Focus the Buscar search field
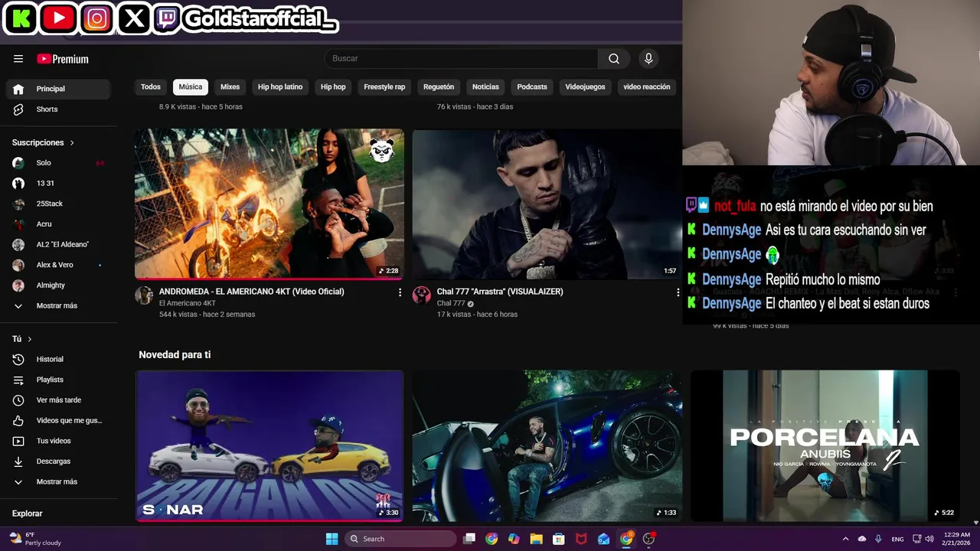The height and width of the screenshot is (551, 980). point(461,59)
